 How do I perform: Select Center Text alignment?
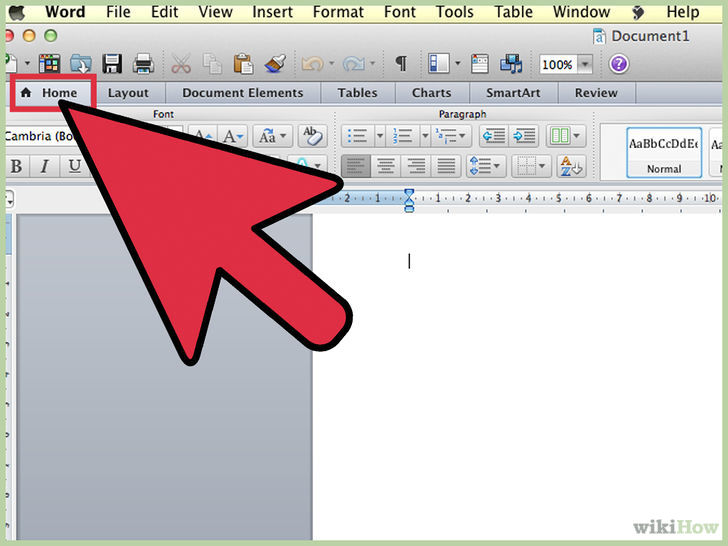[385, 166]
